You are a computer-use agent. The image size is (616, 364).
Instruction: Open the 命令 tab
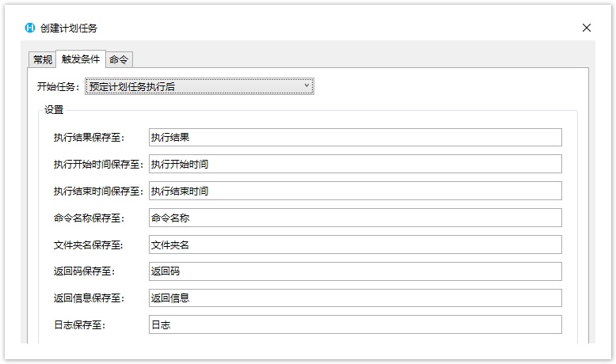point(119,59)
